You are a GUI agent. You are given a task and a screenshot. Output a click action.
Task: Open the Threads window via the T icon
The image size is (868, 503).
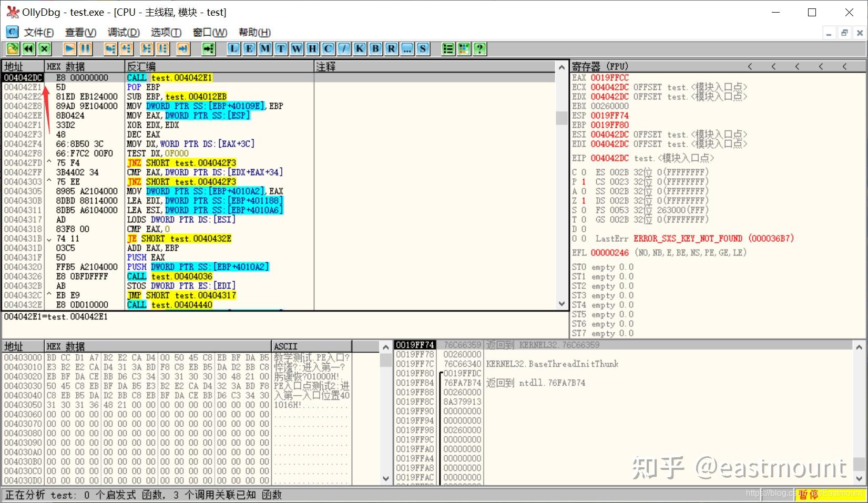coord(280,48)
